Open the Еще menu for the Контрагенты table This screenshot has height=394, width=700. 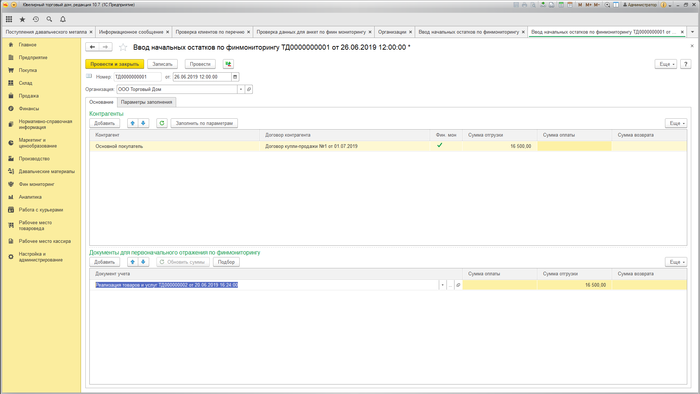click(676, 123)
